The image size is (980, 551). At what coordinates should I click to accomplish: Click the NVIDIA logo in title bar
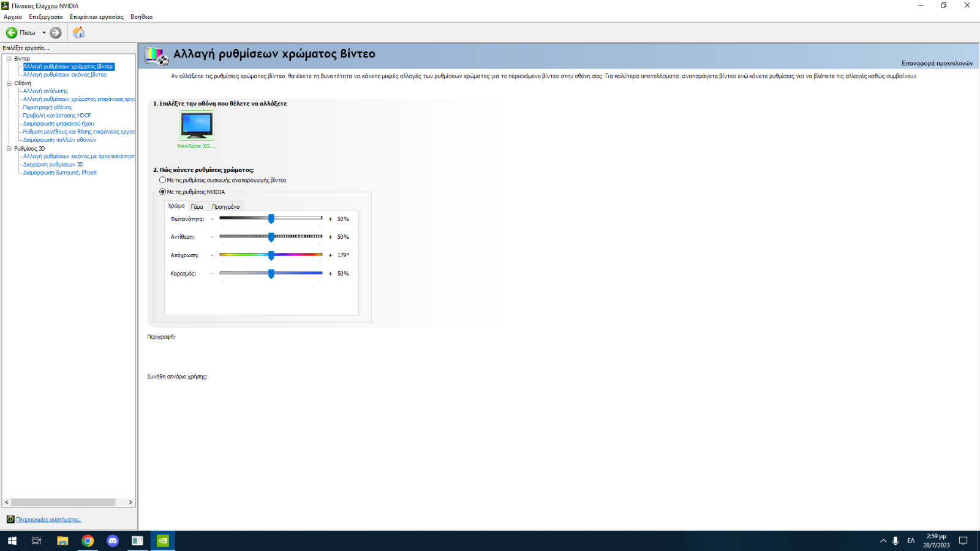click(x=6, y=6)
